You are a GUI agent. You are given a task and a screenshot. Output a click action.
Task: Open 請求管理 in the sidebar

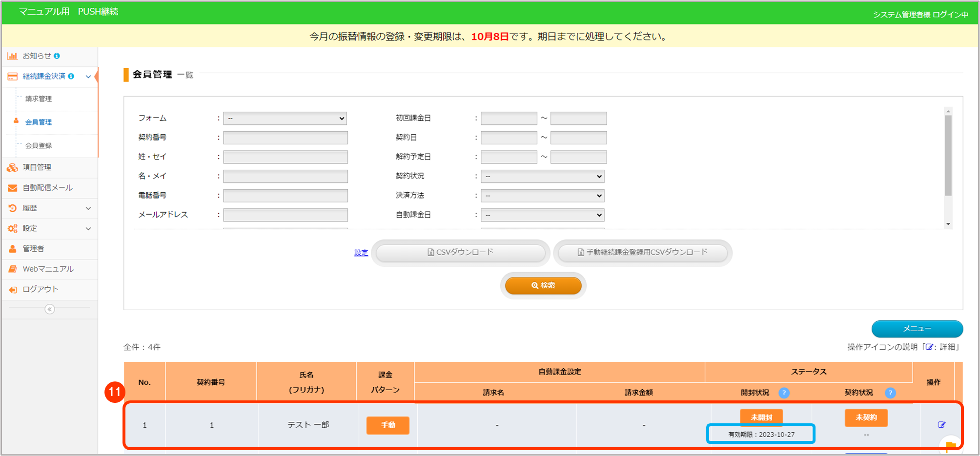(x=39, y=99)
